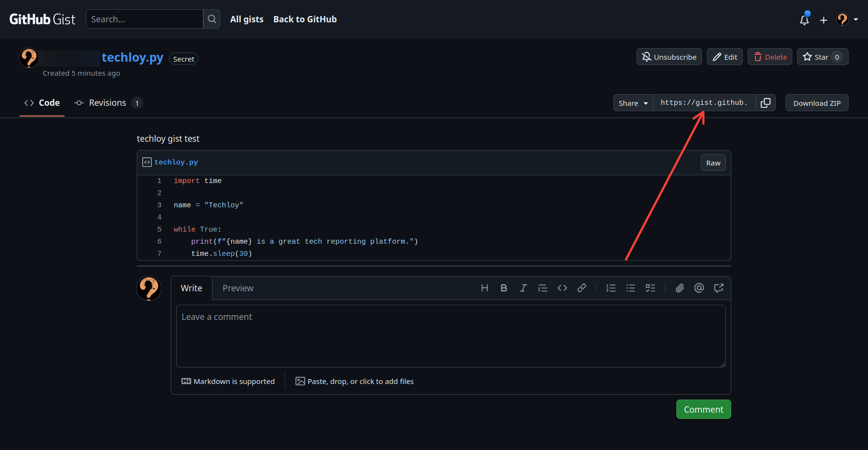868x450 pixels.
Task: Toggle bold formatting in the comment toolbar
Action: pos(504,288)
